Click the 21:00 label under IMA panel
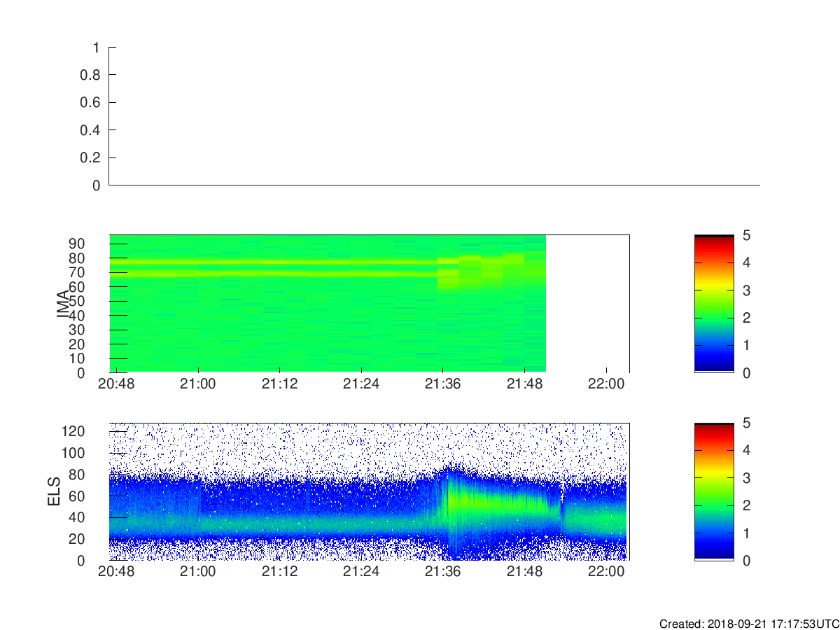This screenshot has height=630, width=840. pos(198,384)
